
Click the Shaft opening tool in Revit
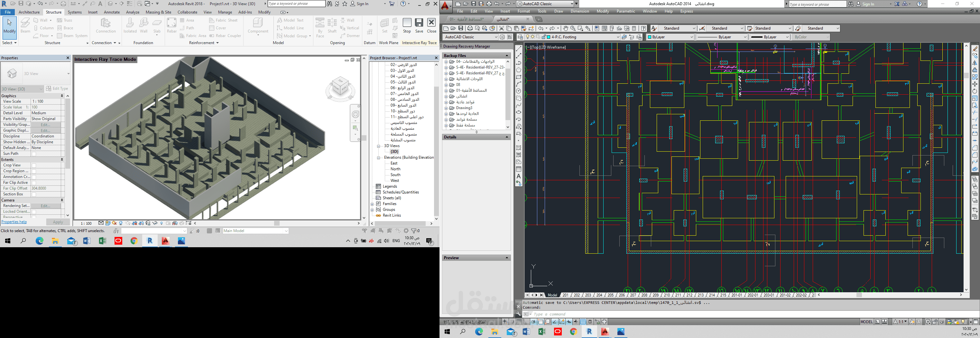332,26
